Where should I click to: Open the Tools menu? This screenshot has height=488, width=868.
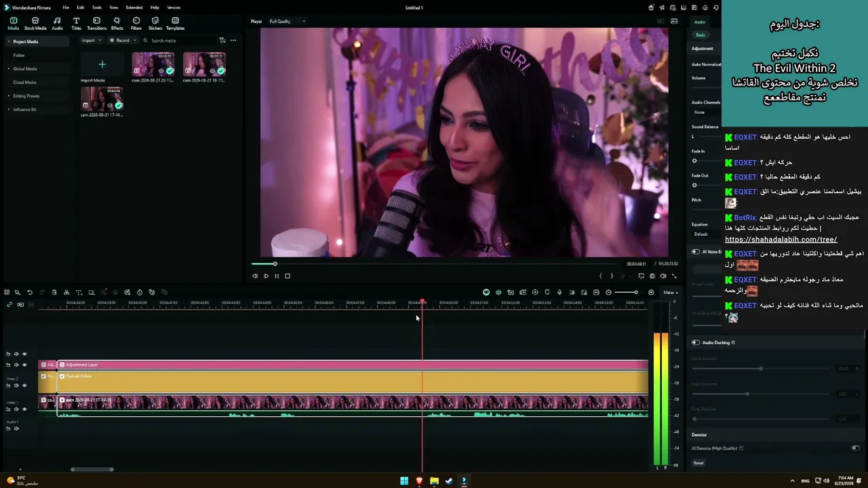pyautogui.click(x=97, y=7)
